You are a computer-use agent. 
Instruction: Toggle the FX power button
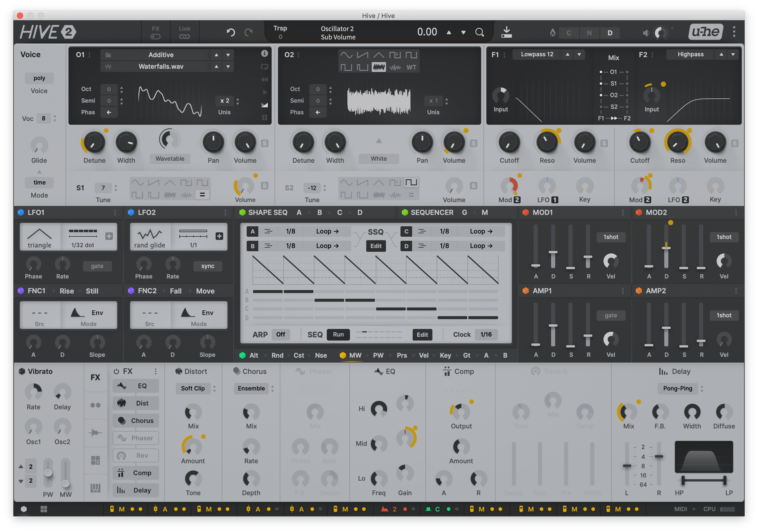(116, 371)
